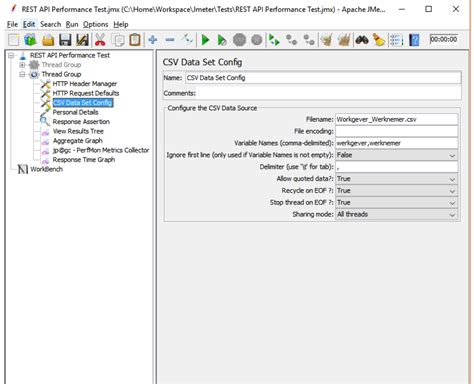Select Personal Details sampler in tree
Image resolution: width=474 pixels, height=384 pixels.
75,112
